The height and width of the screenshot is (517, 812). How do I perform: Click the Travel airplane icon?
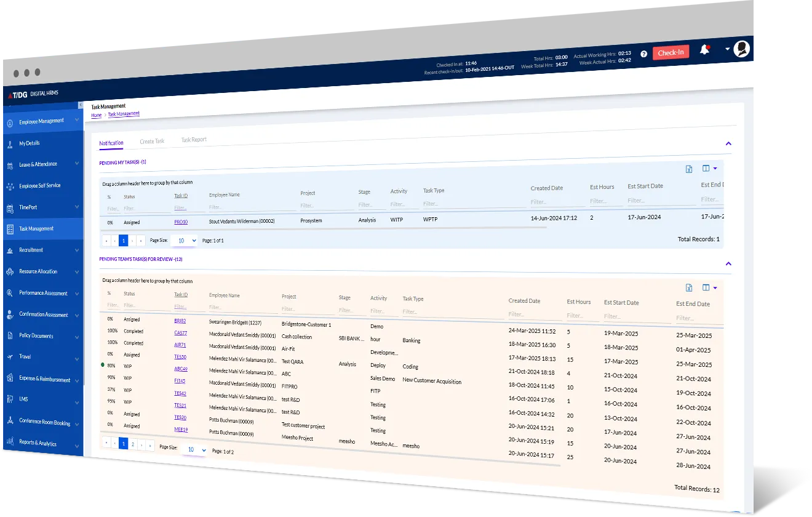(10, 357)
